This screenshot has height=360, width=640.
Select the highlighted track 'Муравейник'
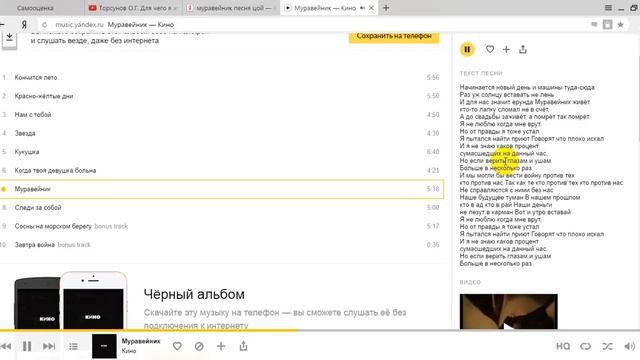(222, 189)
